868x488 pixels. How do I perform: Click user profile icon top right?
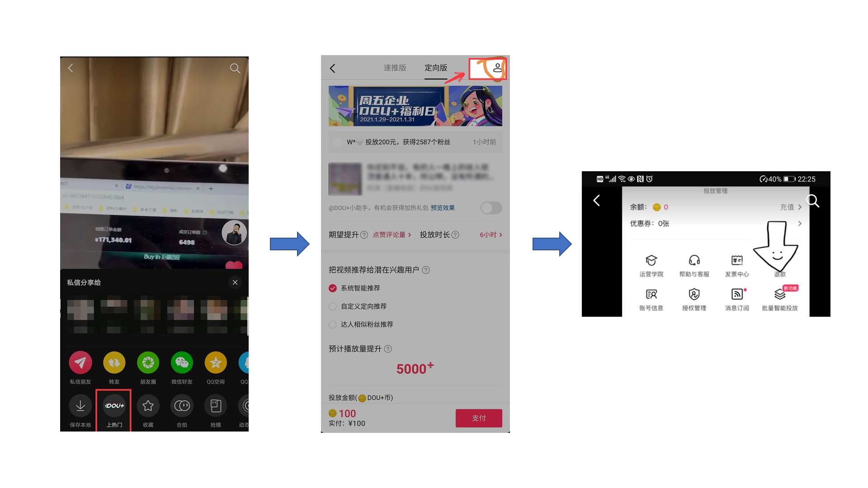click(496, 68)
